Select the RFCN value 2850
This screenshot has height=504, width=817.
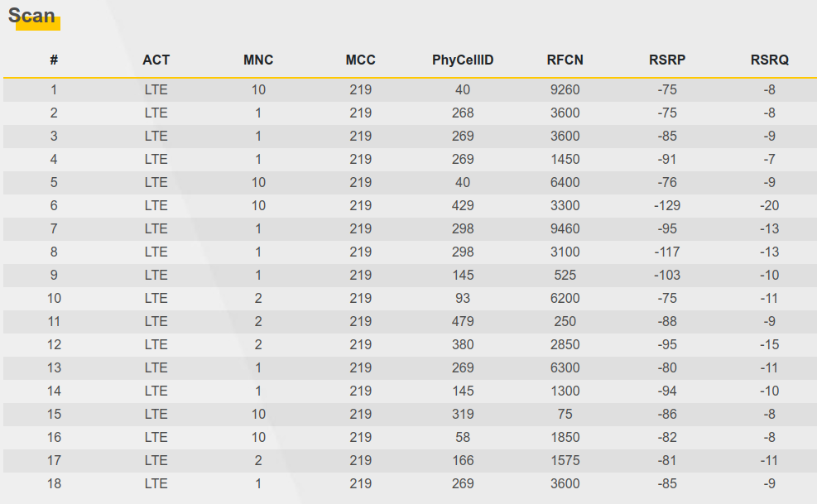click(x=565, y=344)
